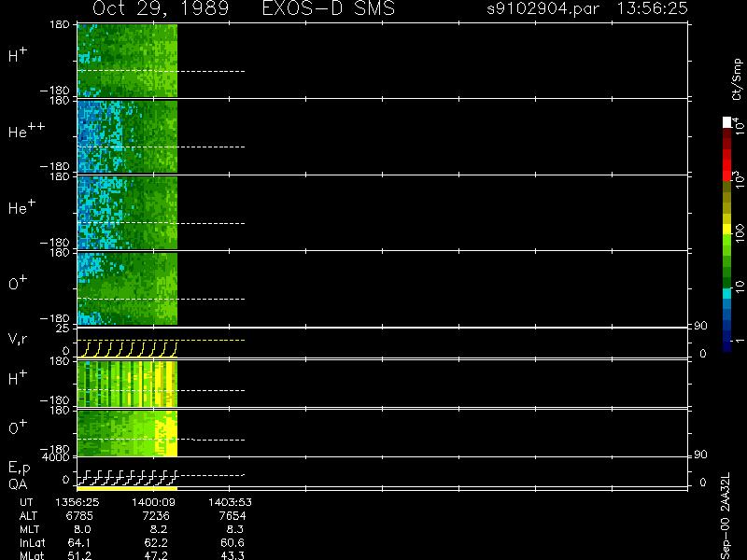Click the He+ spectrogram data panel

coord(127,213)
